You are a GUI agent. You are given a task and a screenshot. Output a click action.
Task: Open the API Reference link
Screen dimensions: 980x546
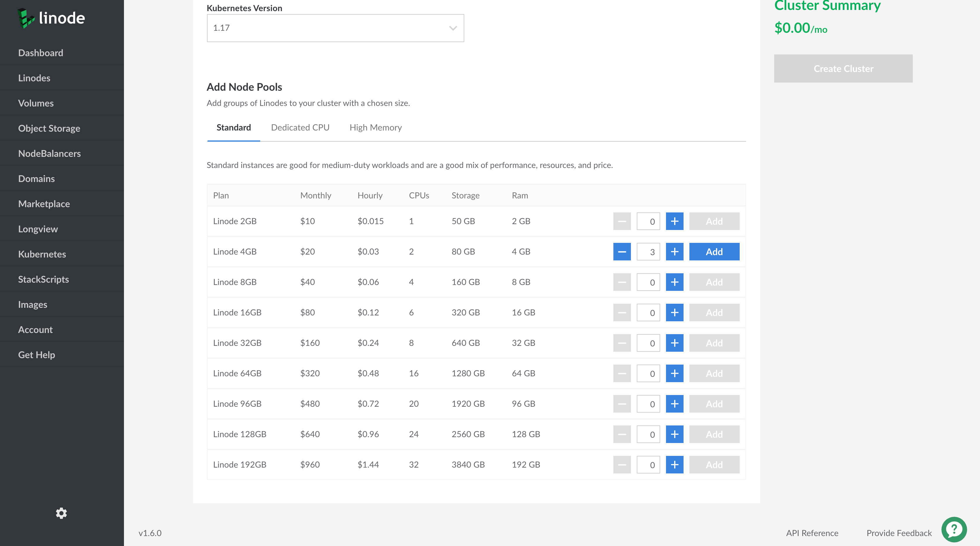tap(812, 533)
